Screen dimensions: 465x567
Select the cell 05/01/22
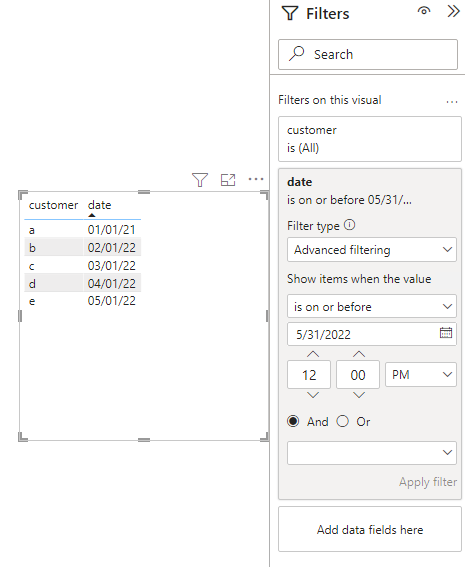click(x=111, y=301)
